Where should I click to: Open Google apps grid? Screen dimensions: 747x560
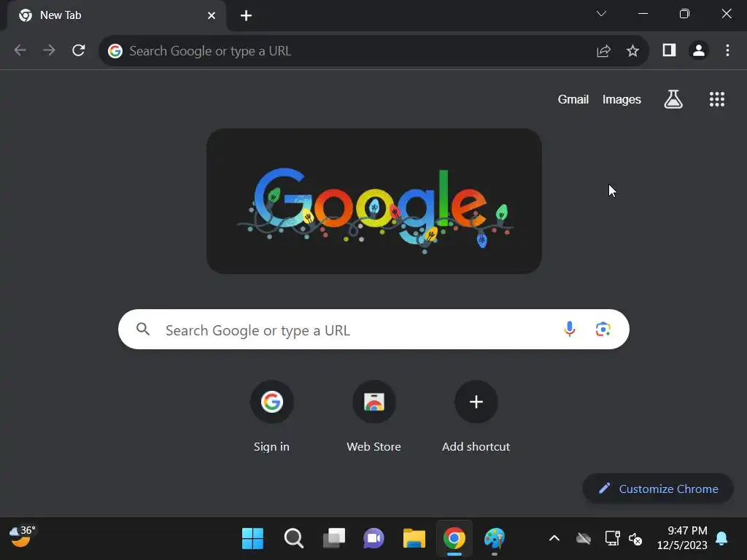(x=717, y=99)
